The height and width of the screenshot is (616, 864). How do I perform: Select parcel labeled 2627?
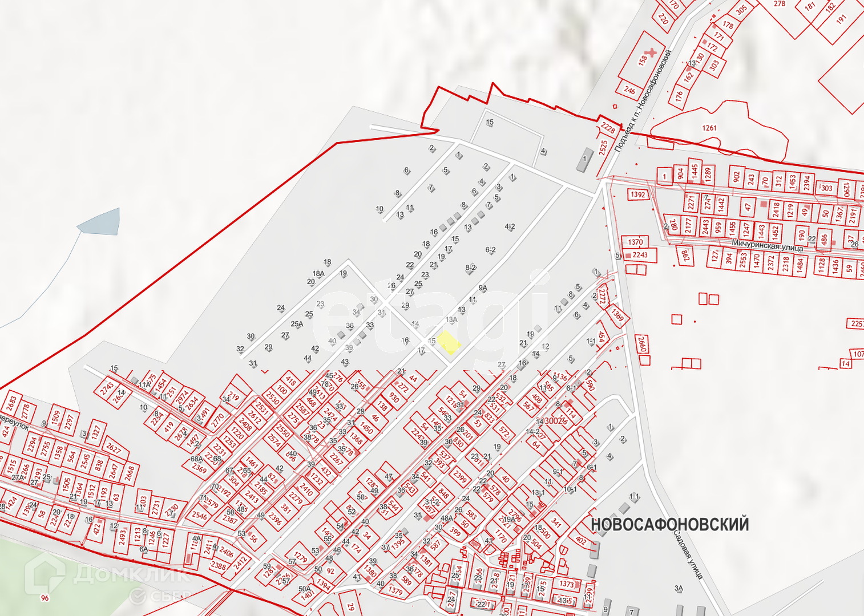pyautogui.click(x=113, y=448)
